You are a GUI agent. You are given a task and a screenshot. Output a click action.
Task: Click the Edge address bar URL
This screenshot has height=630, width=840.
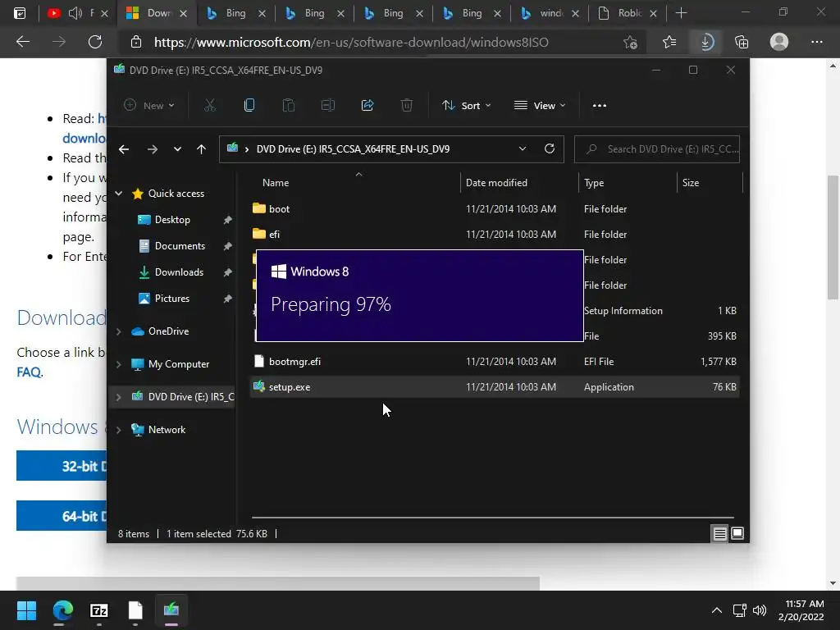point(351,42)
